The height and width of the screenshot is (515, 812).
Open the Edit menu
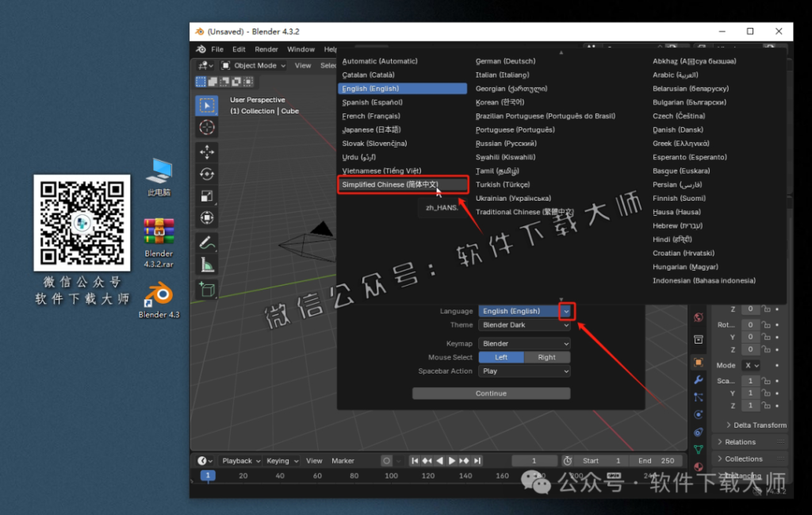pos(239,48)
